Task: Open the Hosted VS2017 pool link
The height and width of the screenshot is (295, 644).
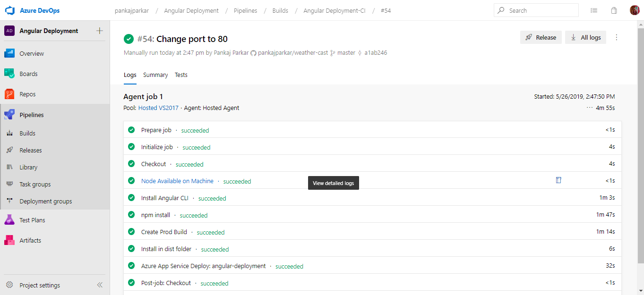Action: click(x=158, y=108)
